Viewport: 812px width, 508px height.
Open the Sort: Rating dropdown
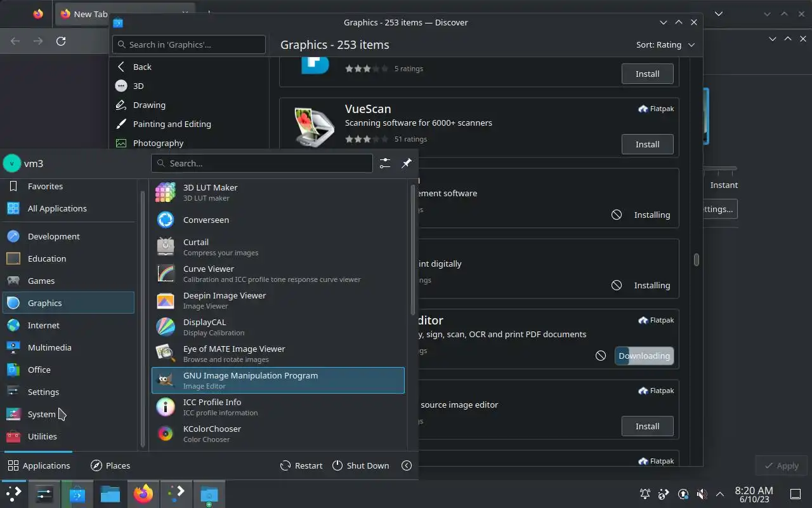[665, 44]
